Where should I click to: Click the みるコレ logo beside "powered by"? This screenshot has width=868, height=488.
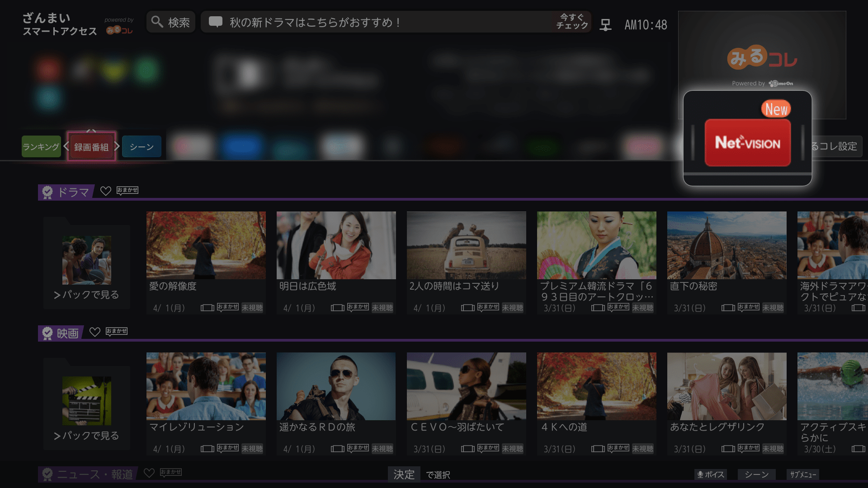click(119, 30)
